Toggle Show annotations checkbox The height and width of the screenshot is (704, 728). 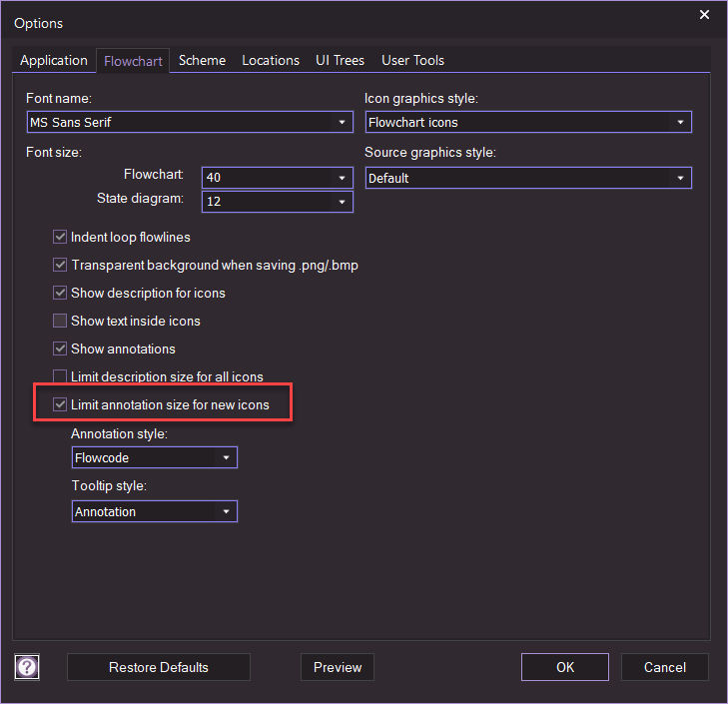60,350
